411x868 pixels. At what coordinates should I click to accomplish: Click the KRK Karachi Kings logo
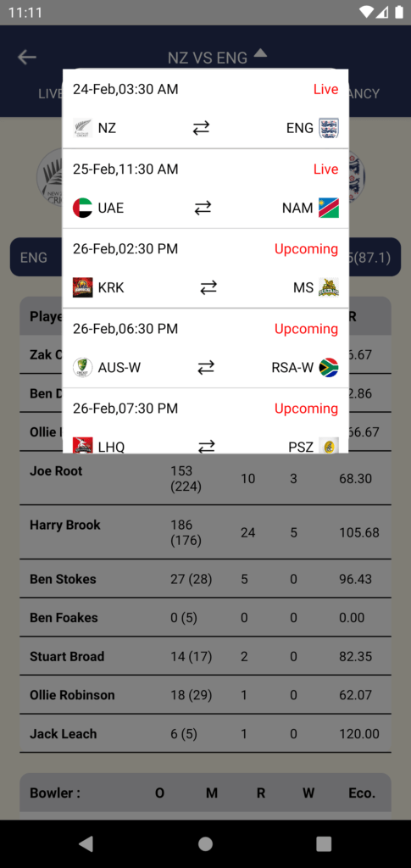(82, 287)
